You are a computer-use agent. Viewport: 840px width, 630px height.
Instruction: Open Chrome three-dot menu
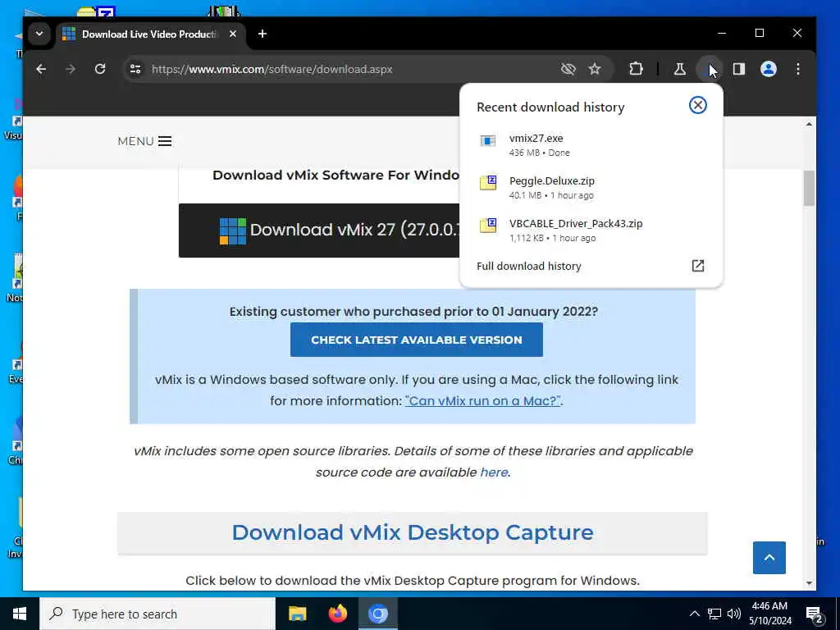797,69
